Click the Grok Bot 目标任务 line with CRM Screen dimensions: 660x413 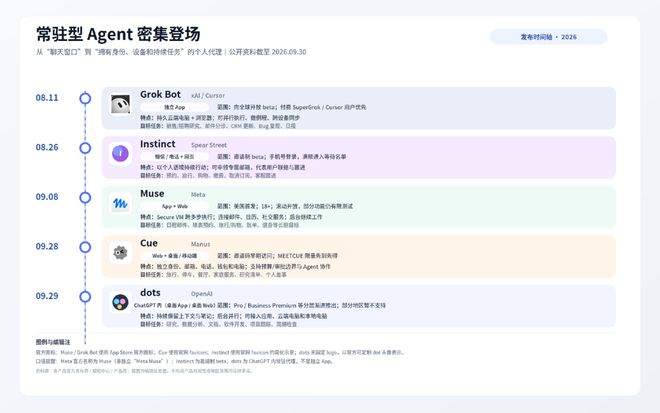pyautogui.click(x=218, y=126)
